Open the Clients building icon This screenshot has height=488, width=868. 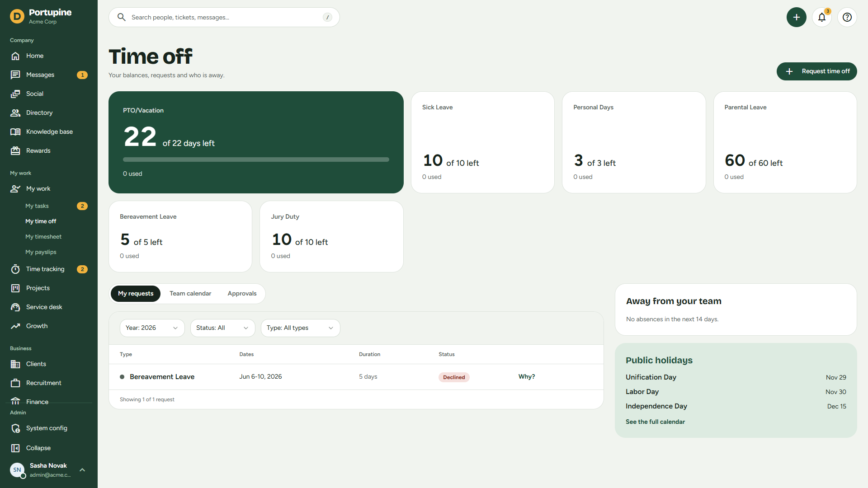[15, 364]
